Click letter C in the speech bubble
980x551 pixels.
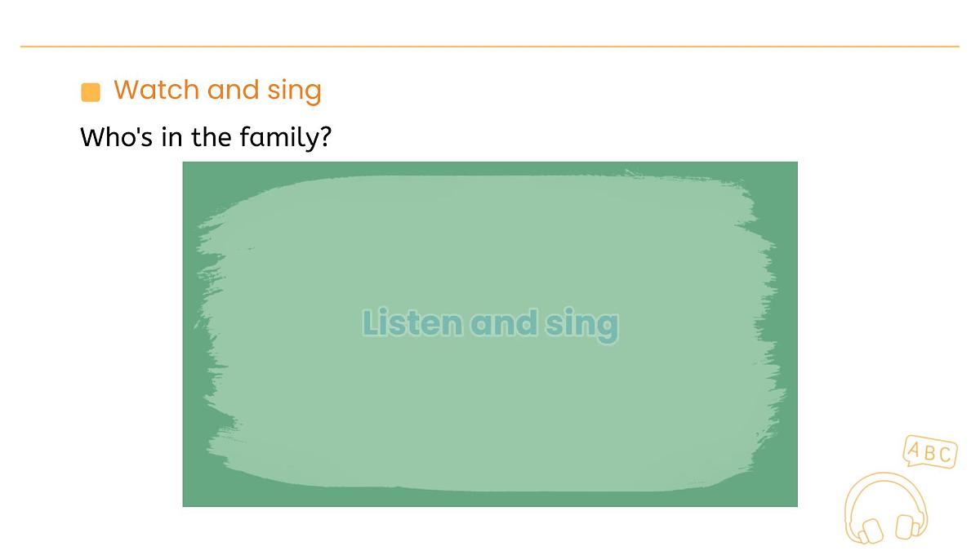(x=945, y=455)
